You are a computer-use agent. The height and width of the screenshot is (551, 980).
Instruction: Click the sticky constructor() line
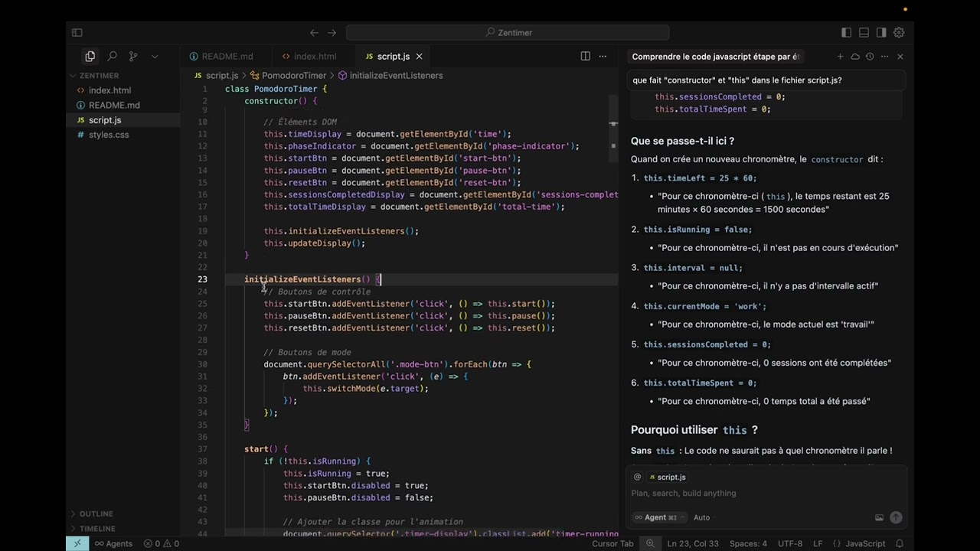(x=279, y=101)
